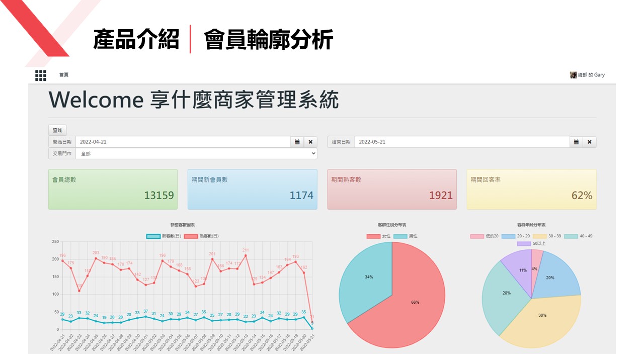Open calendar picker for 結束日期
The image size is (644, 362).
tap(576, 142)
